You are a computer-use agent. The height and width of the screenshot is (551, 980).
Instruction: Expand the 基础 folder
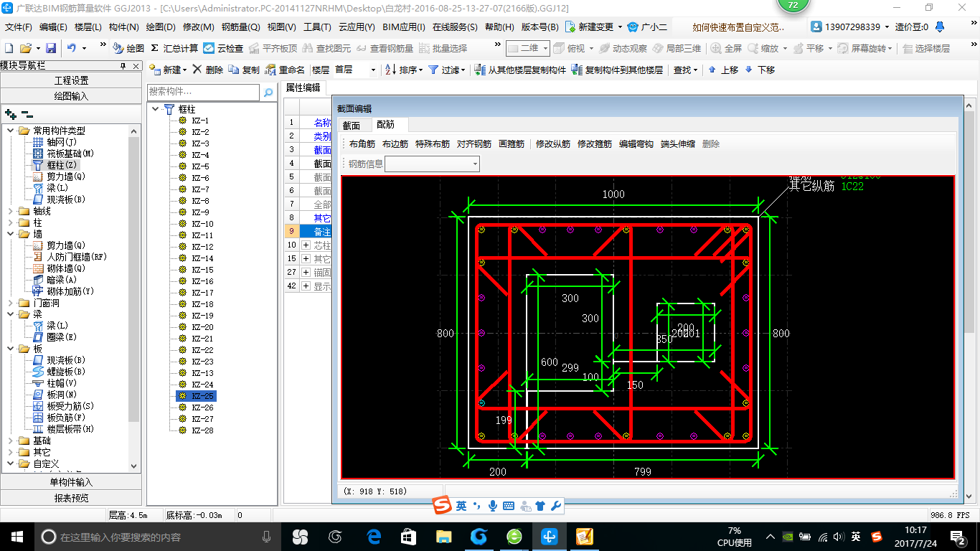(x=11, y=441)
